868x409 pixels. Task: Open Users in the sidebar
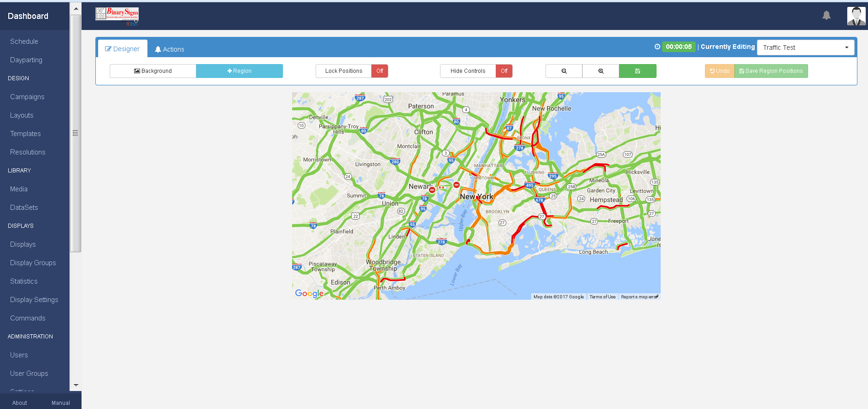click(19, 355)
